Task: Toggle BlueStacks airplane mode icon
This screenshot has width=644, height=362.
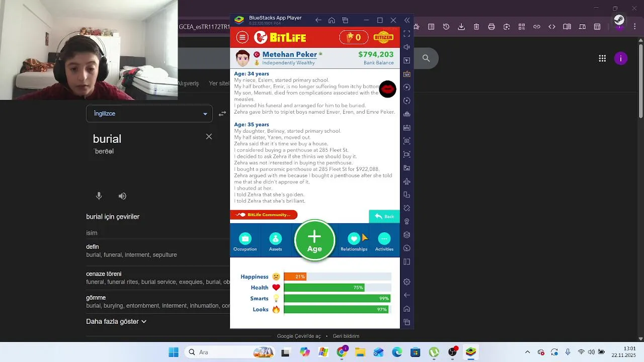Action: [407, 181]
